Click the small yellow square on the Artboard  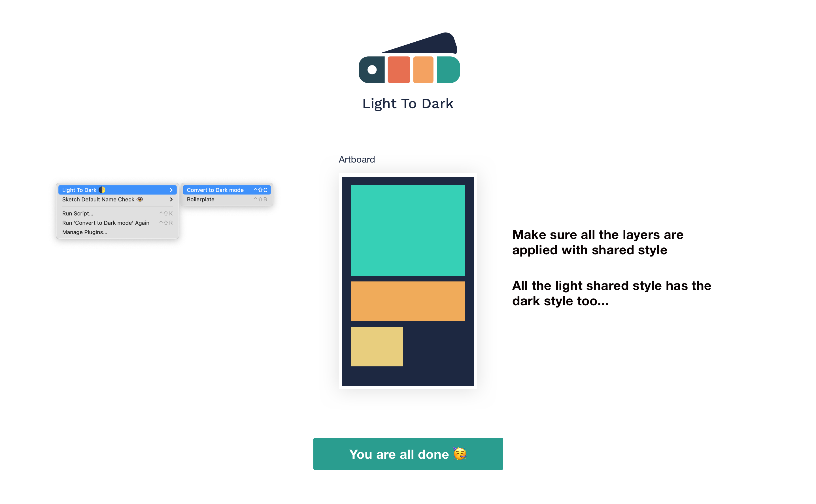(377, 346)
